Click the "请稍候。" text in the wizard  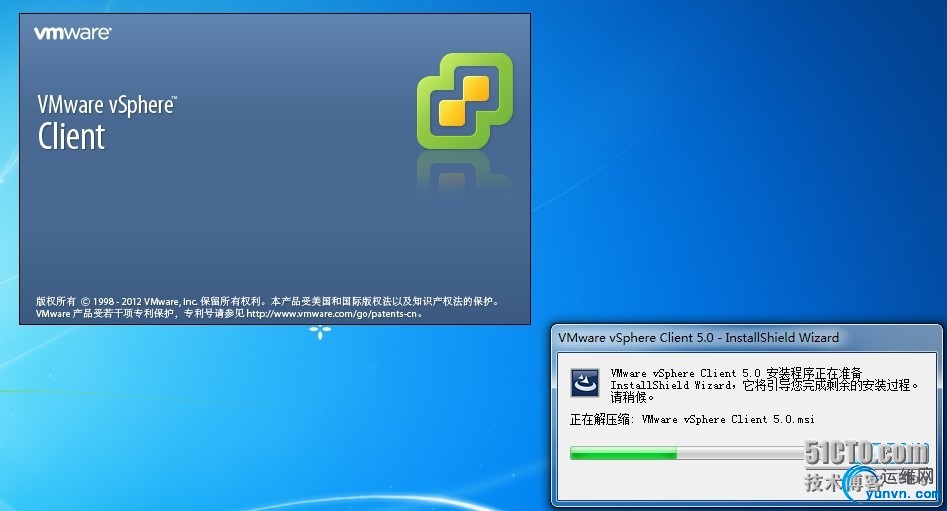point(632,397)
